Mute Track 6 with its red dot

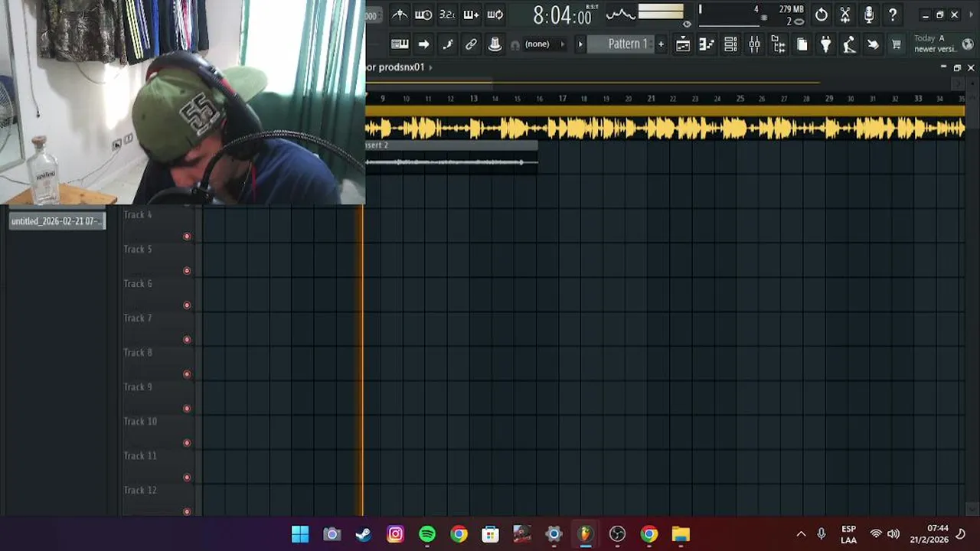tap(187, 305)
